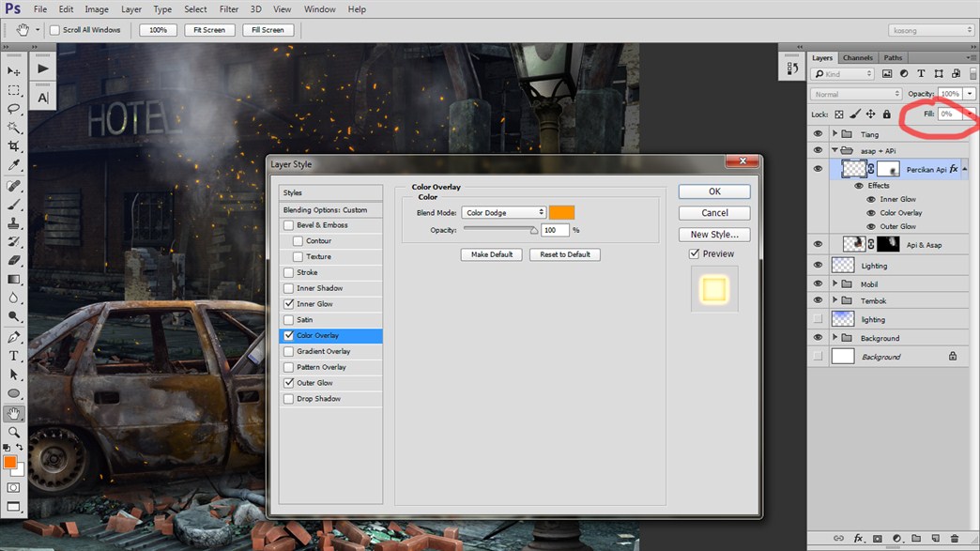Open the Select menu

pyautogui.click(x=195, y=9)
